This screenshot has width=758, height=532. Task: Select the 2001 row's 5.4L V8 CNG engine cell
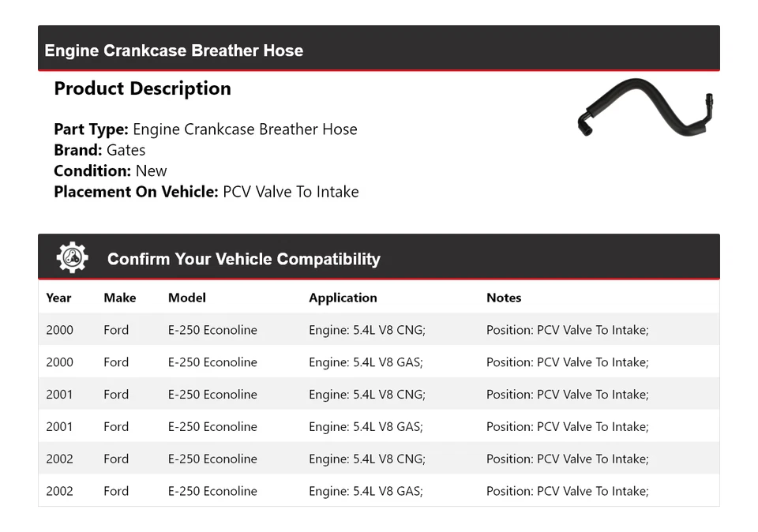366,395
